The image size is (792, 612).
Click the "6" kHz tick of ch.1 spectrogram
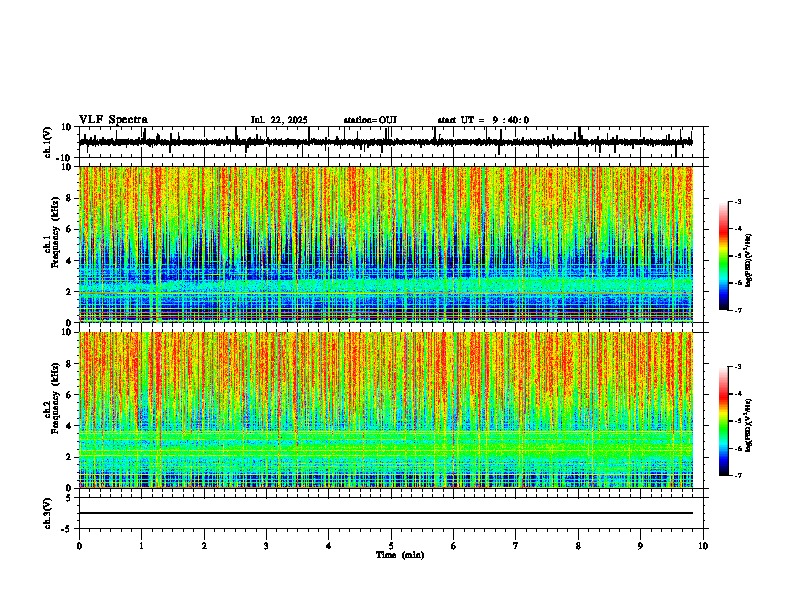(x=69, y=229)
